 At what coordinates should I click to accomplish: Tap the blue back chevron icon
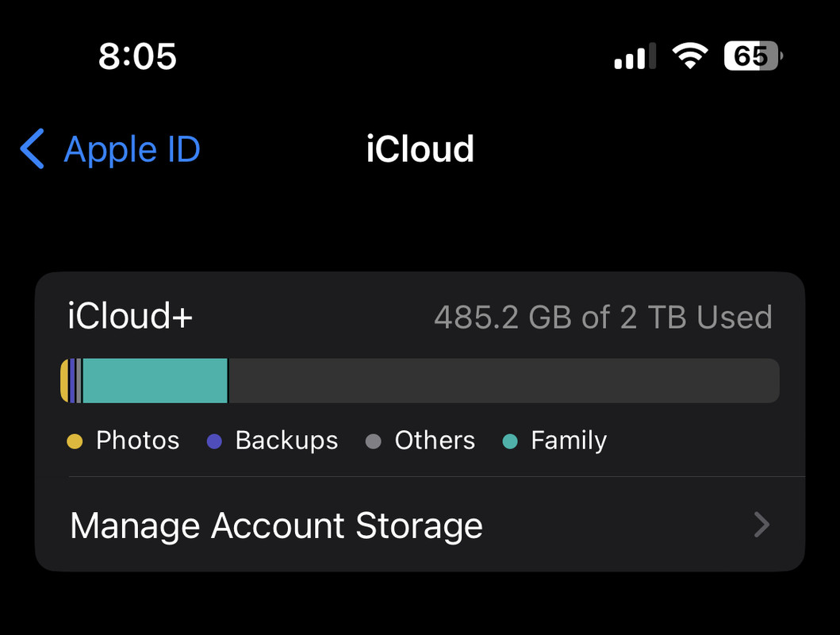click(x=33, y=149)
